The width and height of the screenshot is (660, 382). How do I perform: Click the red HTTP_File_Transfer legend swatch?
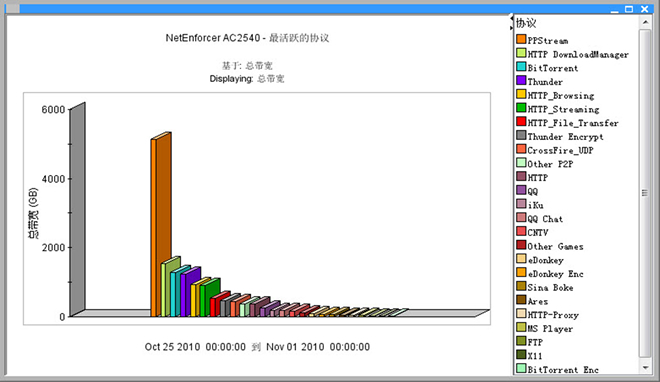coord(521,122)
